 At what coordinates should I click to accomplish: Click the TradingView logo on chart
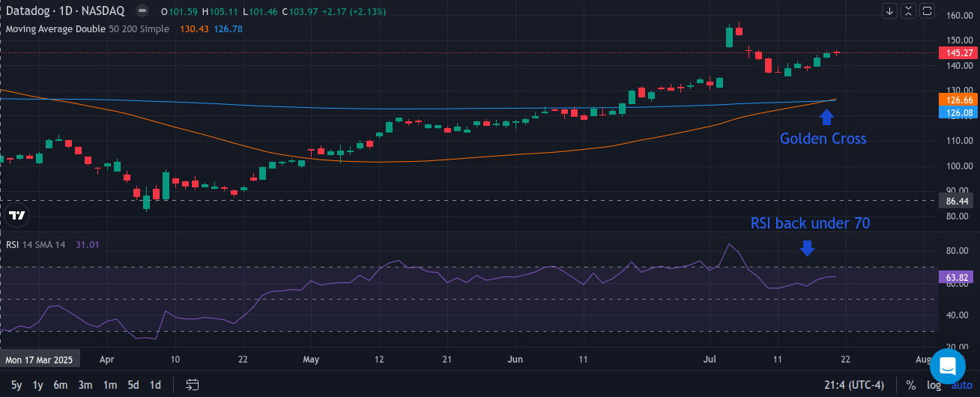pos(16,216)
